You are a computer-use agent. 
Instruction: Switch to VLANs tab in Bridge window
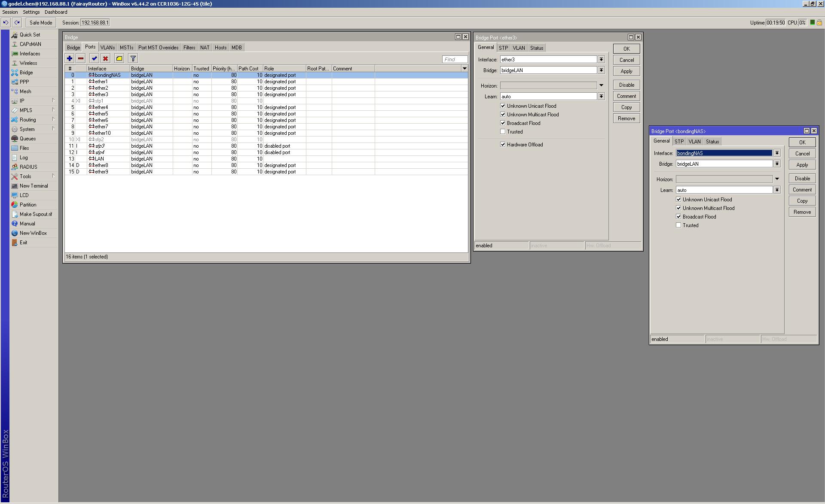107,48
